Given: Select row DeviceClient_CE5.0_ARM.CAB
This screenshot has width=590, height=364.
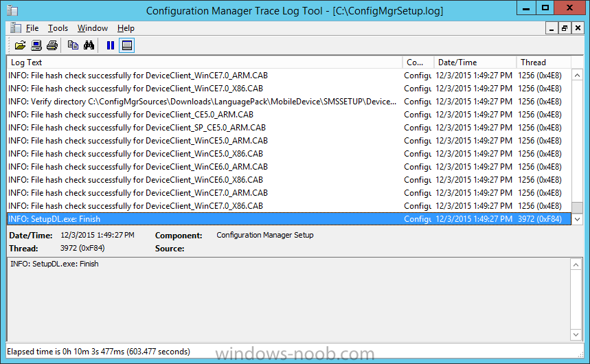Looking at the screenshot, I should [x=289, y=115].
